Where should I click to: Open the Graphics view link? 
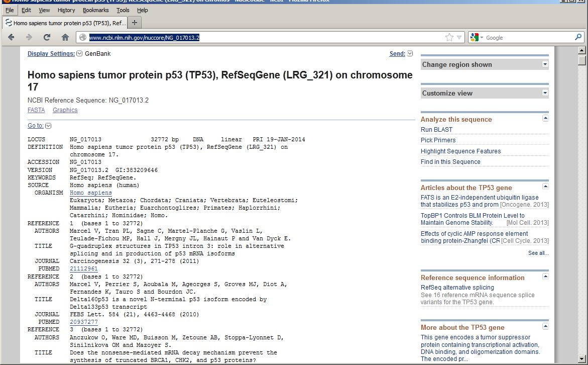[65, 110]
